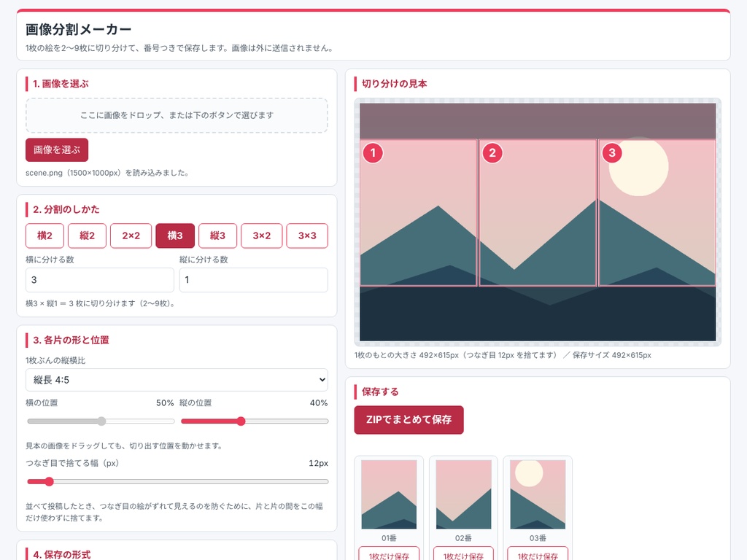
Task: Click the number 1 badge in preview
Action: tap(373, 153)
